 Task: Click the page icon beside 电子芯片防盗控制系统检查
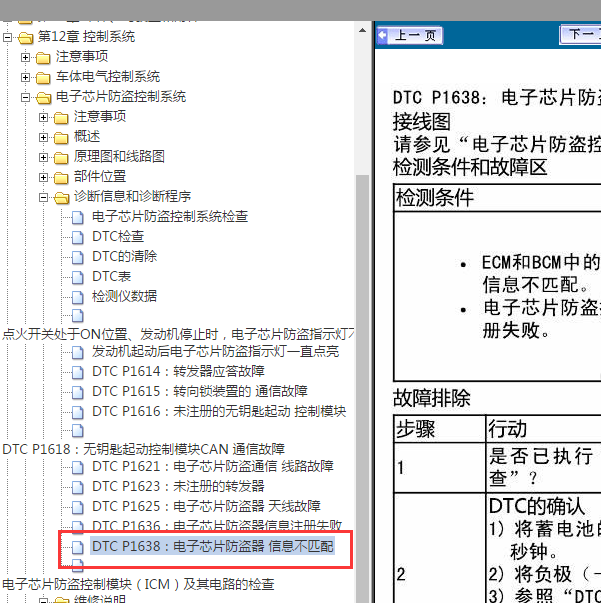pos(78,218)
